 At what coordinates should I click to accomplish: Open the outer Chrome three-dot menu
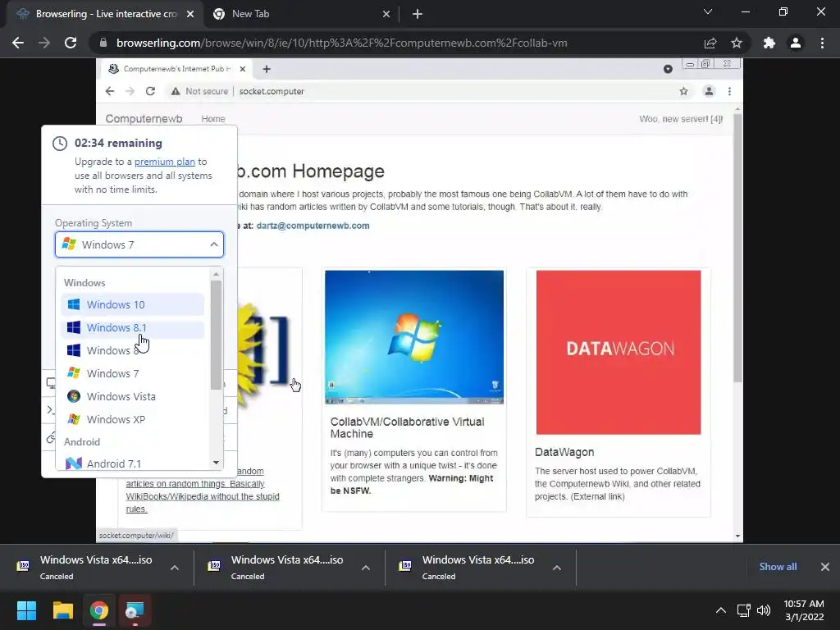pyautogui.click(x=822, y=43)
